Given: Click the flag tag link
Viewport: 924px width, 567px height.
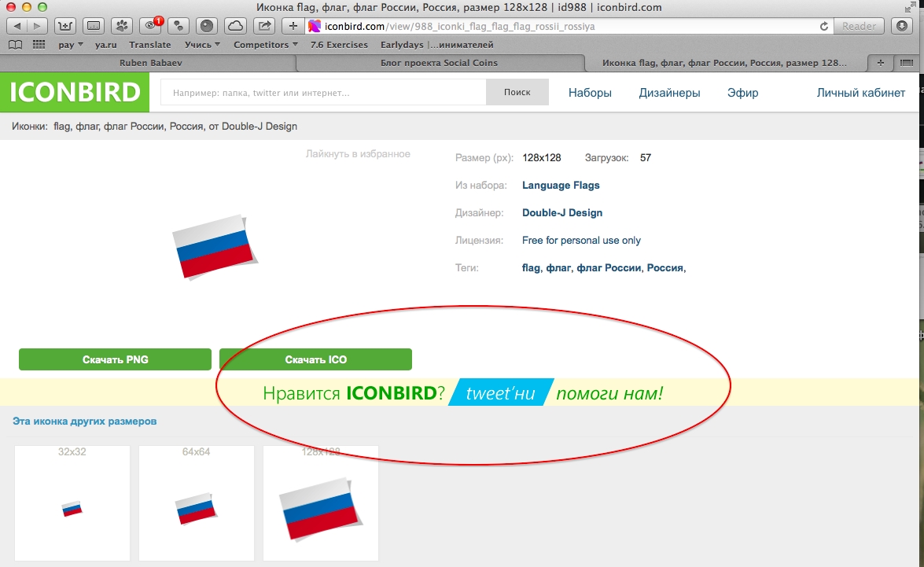Looking at the screenshot, I should coord(531,267).
